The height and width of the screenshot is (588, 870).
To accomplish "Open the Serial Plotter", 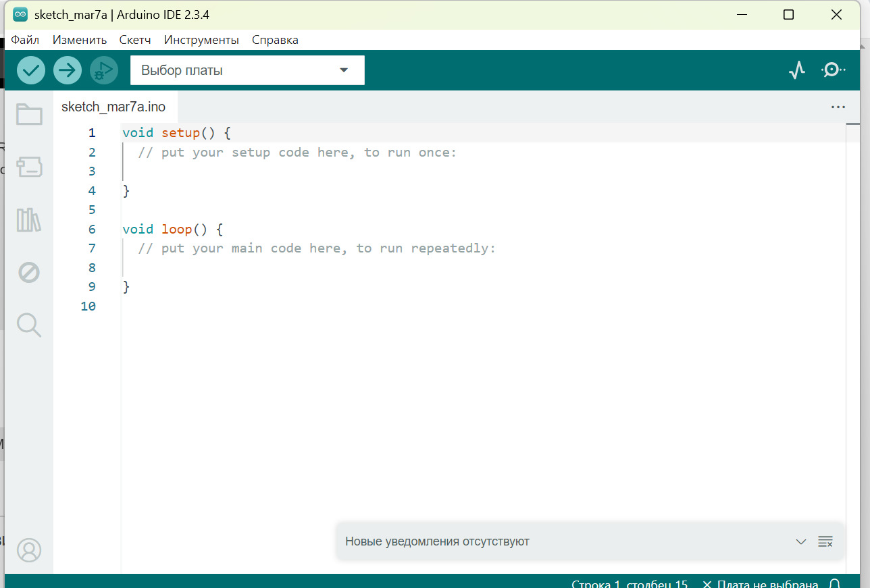I will [797, 70].
